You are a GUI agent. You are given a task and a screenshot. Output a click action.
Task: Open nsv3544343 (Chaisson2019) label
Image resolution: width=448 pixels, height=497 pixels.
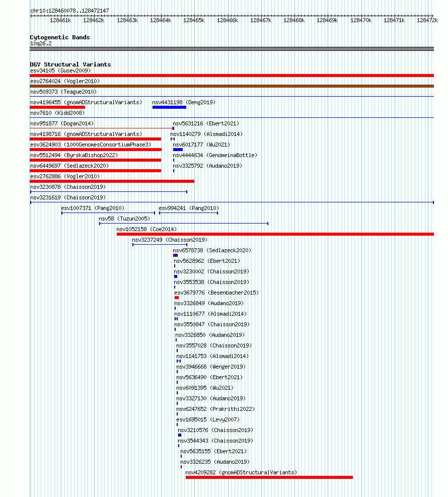click(x=215, y=441)
